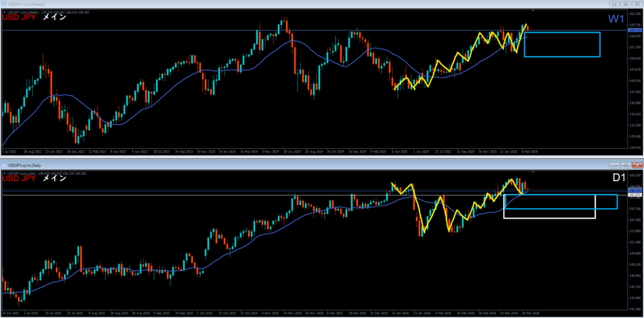The image size is (644, 318).
Task: Maximize the USDJPY Daily chart window
Action: click(x=626, y=165)
